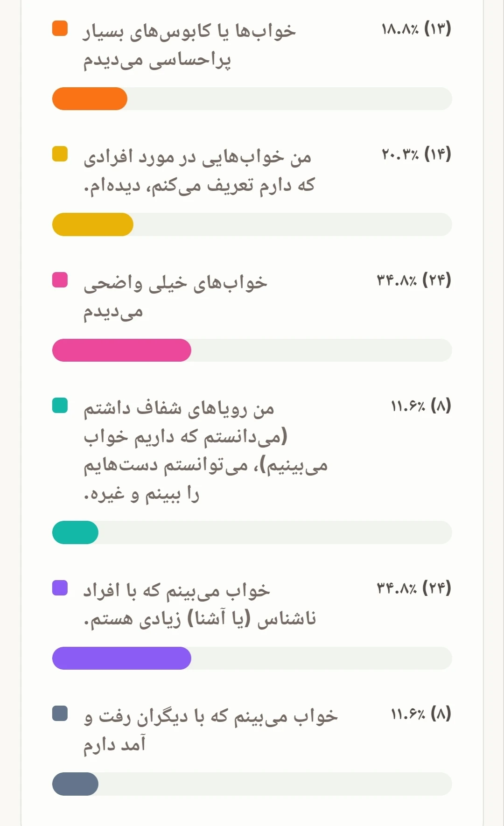Select the option about nightmares 'کابوس‌های بسیار پراحساسی'
The image size is (504, 826).
(189, 45)
